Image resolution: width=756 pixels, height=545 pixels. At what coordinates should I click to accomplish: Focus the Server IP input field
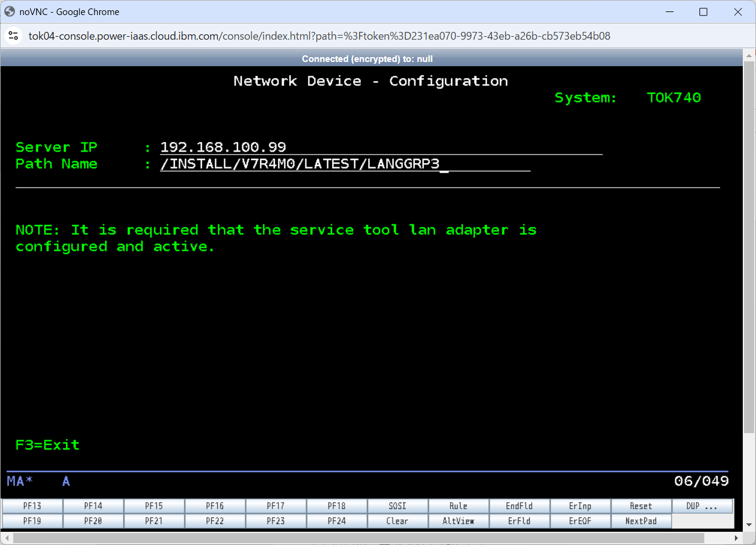point(381,147)
